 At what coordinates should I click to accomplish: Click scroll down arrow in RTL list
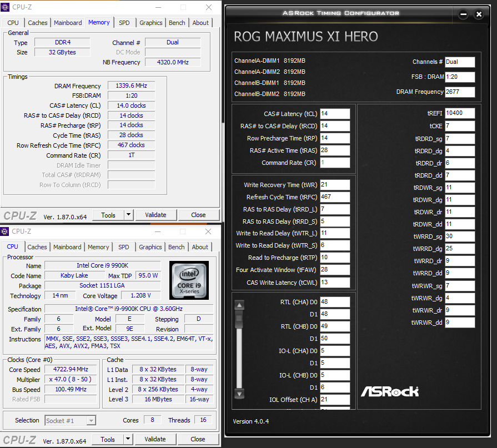tap(239, 394)
